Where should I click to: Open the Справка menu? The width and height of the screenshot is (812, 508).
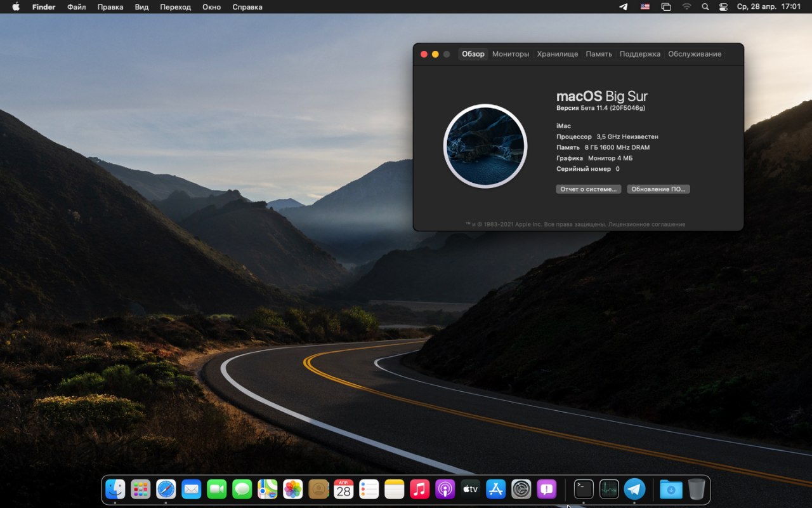point(247,7)
